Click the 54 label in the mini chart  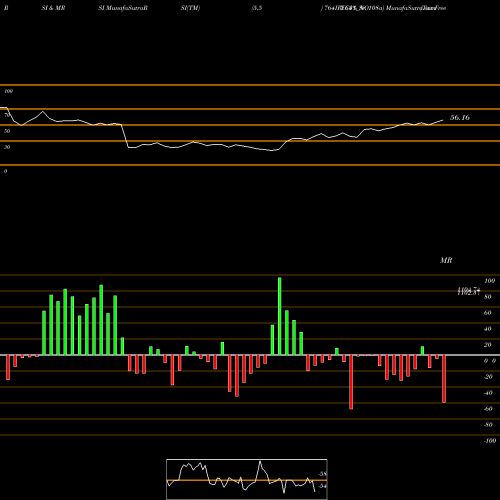pyautogui.click(x=322, y=486)
